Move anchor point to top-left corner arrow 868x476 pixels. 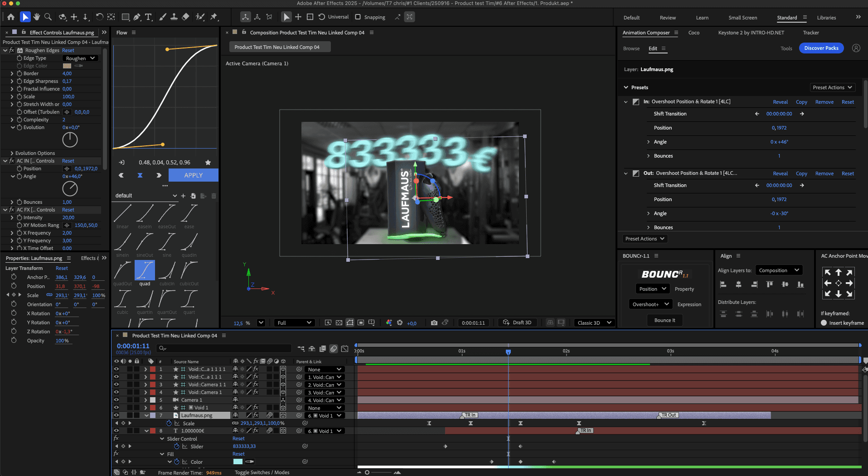[828, 273]
